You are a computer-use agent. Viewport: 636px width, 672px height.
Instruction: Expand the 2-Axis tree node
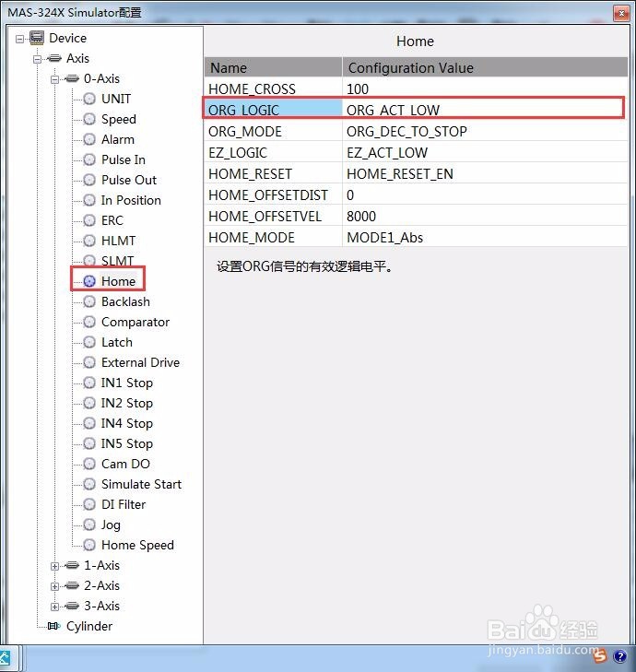tap(55, 586)
